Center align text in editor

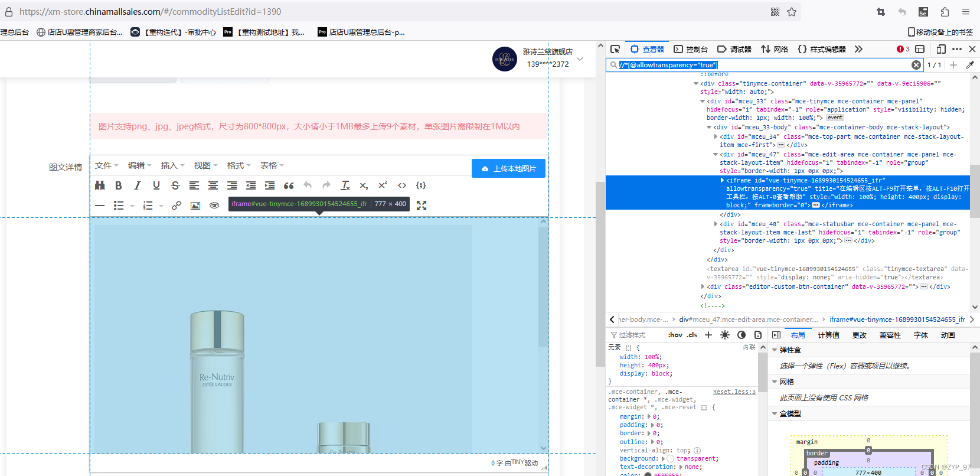pos(213,185)
